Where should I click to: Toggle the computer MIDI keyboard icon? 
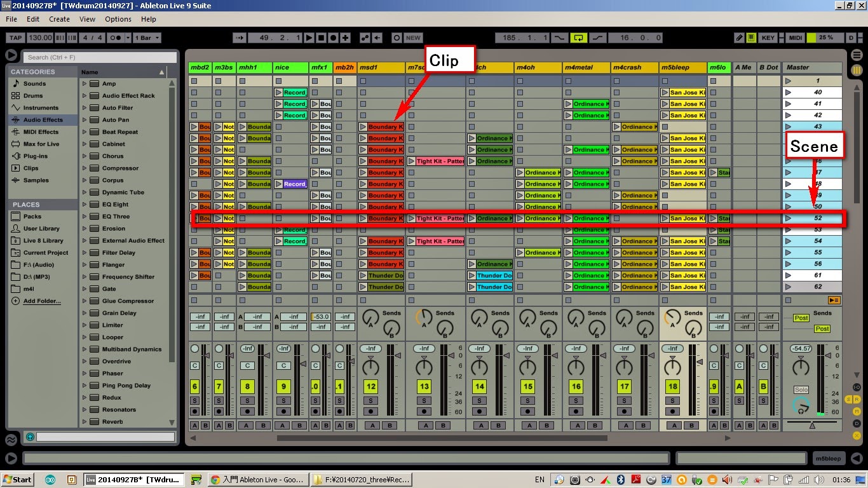point(750,37)
